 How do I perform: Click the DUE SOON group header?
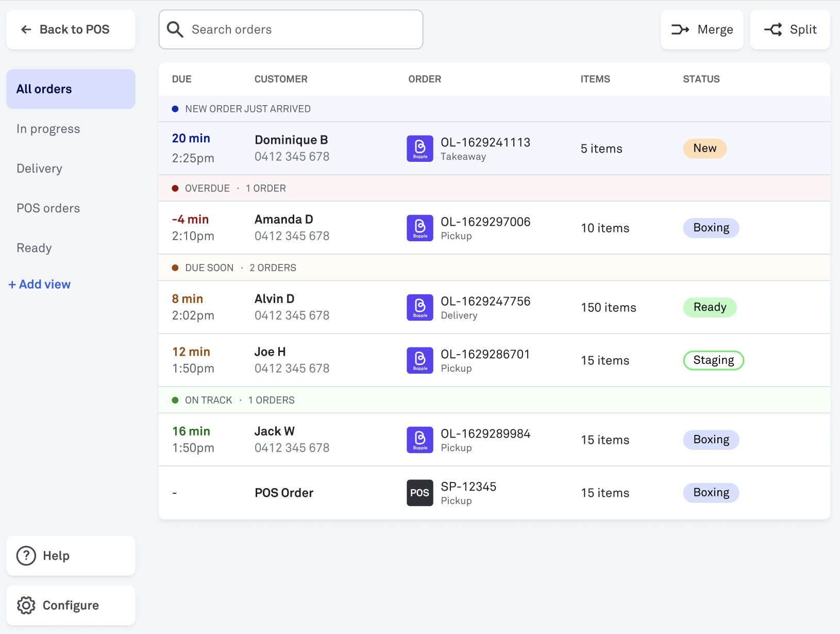(x=494, y=268)
